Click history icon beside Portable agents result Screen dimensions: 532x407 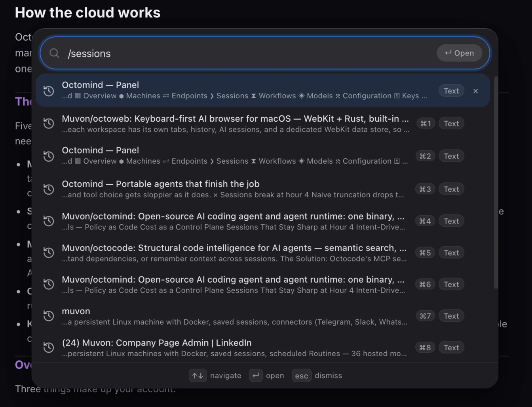point(49,189)
